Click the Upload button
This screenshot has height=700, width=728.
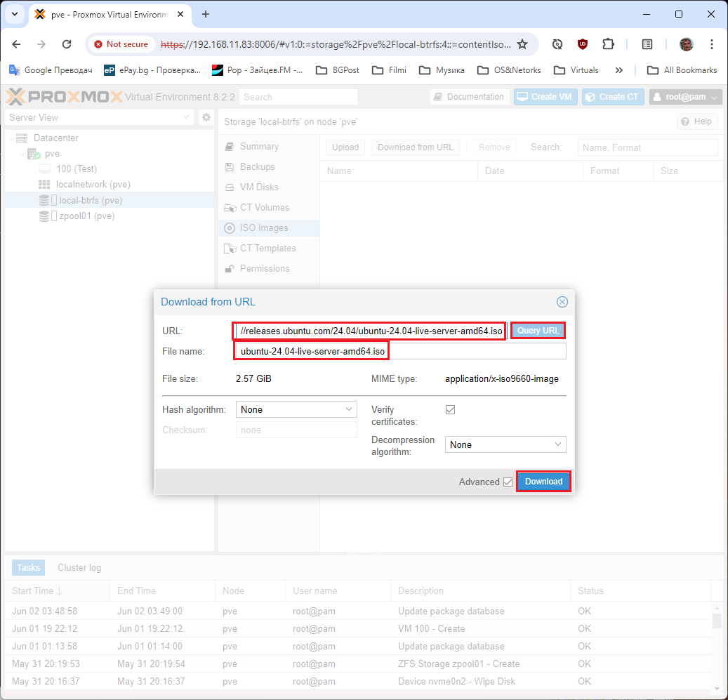point(345,147)
